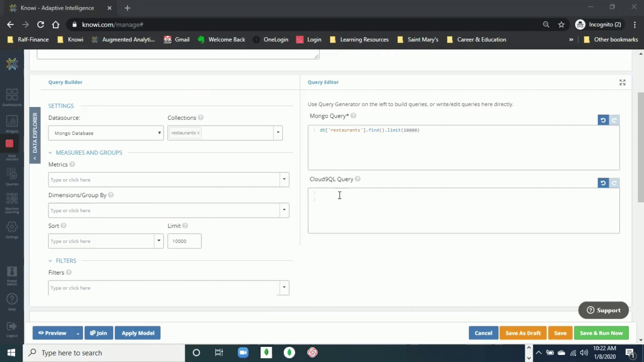Expand the Query Editor to fullscreen
This screenshot has height=362, width=644.
[622, 82]
